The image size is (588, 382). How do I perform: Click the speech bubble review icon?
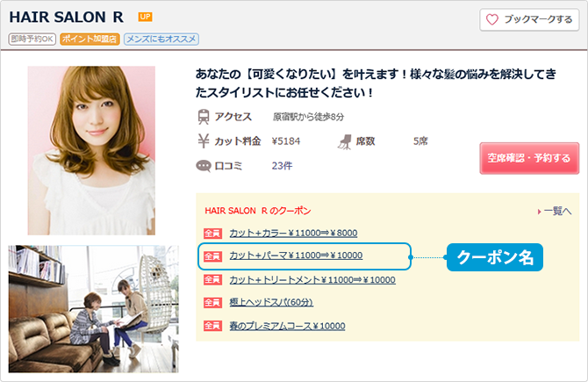tap(204, 165)
